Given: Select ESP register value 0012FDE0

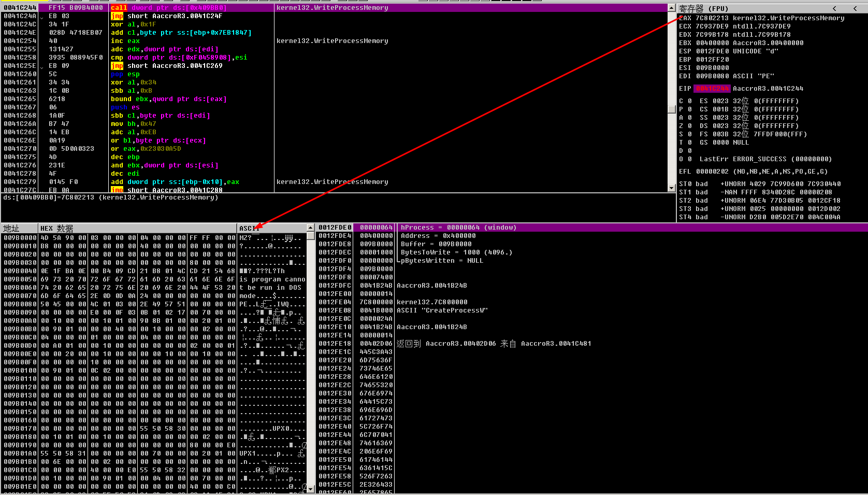Looking at the screenshot, I should [x=712, y=51].
